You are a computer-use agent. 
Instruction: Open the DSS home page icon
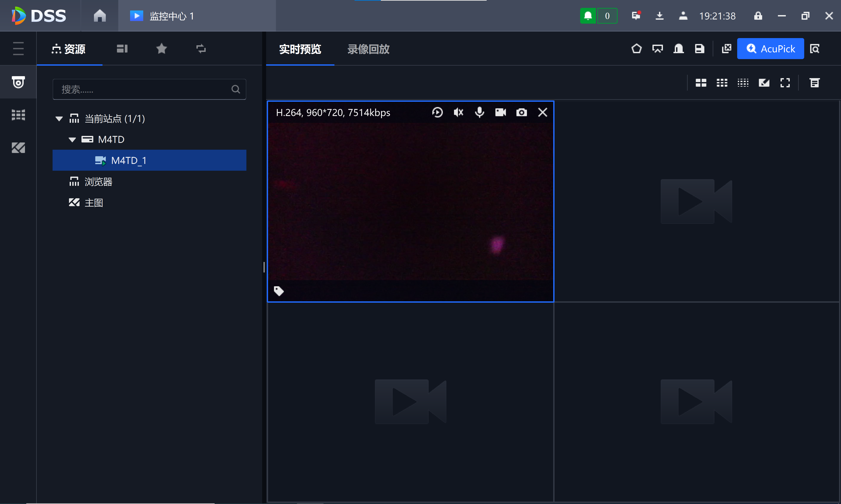point(100,16)
